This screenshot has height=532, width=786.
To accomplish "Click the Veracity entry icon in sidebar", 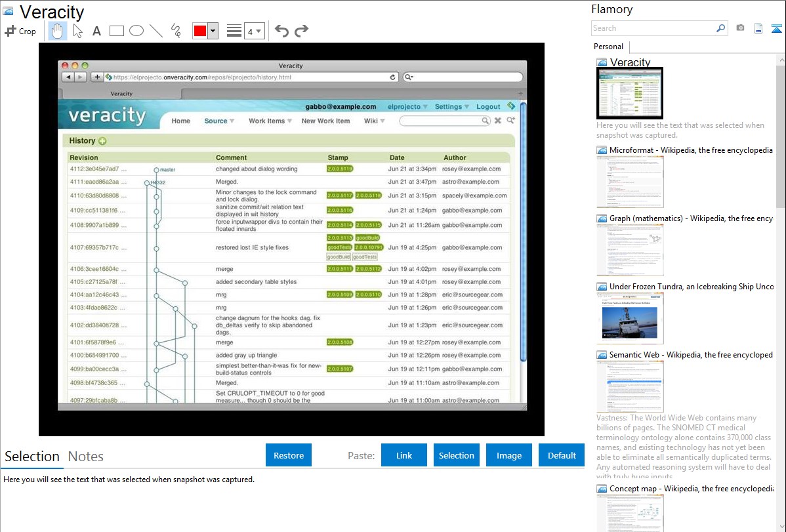I will 602,63.
